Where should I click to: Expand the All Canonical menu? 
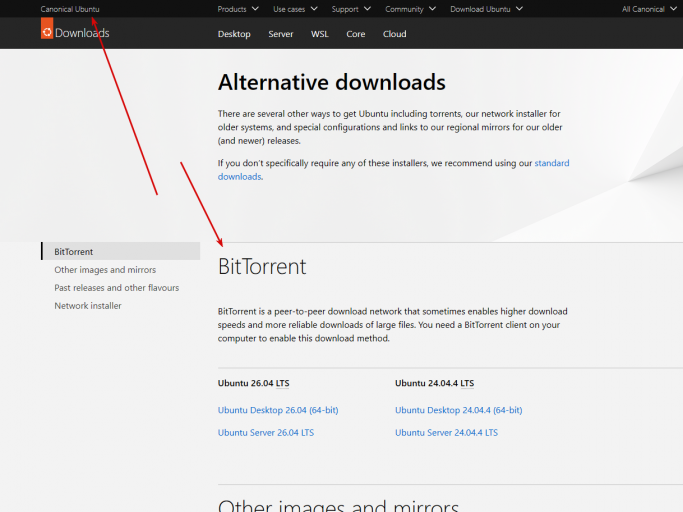[x=649, y=9]
